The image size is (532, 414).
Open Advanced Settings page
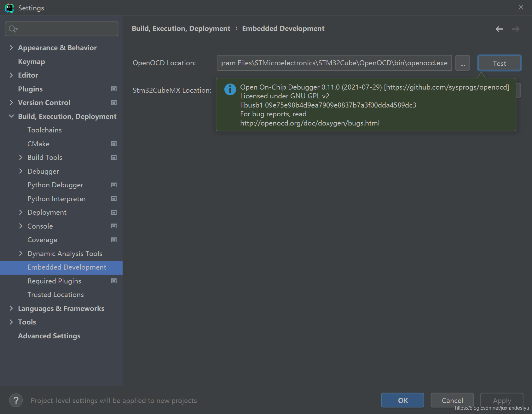pos(49,336)
